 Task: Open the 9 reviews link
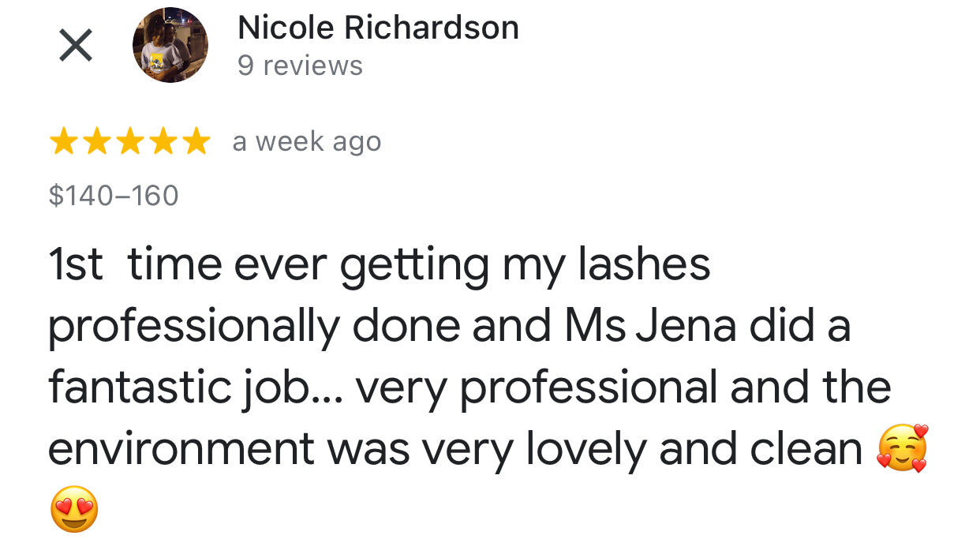(300, 66)
